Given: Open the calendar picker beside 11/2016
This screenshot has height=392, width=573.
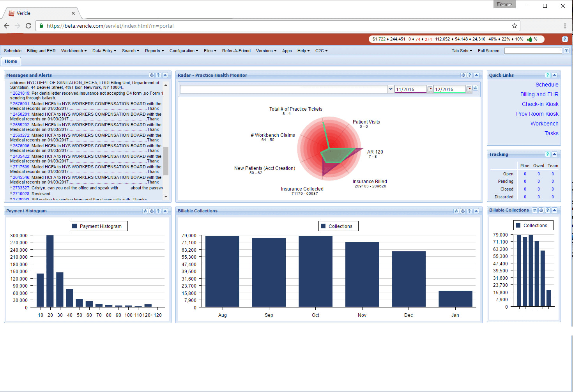Looking at the screenshot, I should 430,89.
